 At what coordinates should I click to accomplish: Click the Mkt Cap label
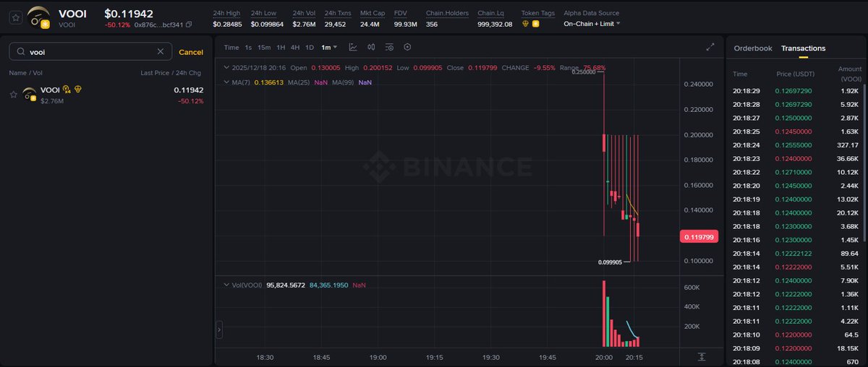[x=373, y=13]
